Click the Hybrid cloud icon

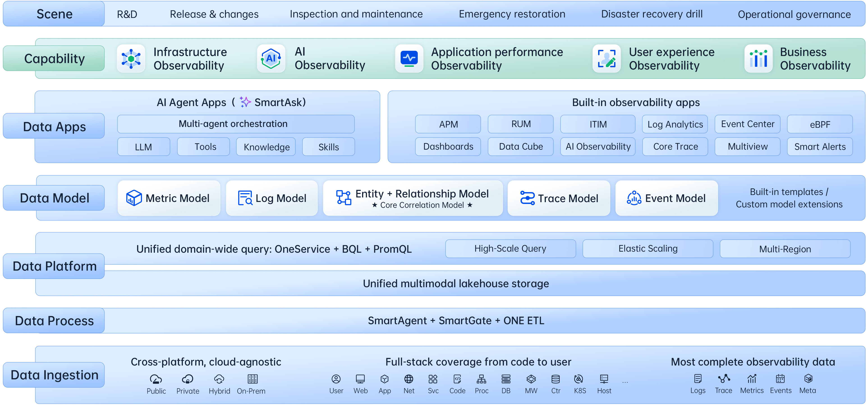point(219,379)
